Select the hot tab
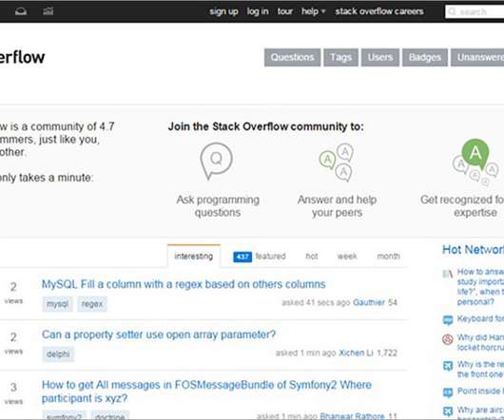Image resolution: width=504 pixels, height=420 pixels. (312, 257)
